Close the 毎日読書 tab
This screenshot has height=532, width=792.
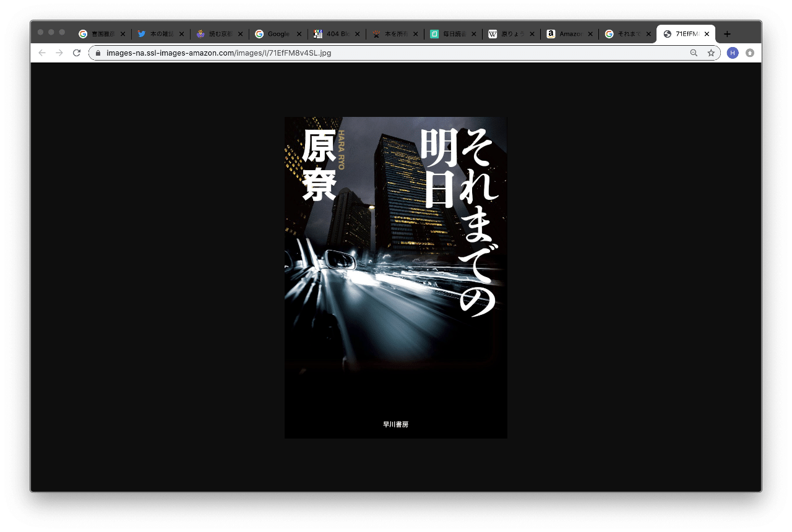(x=474, y=34)
